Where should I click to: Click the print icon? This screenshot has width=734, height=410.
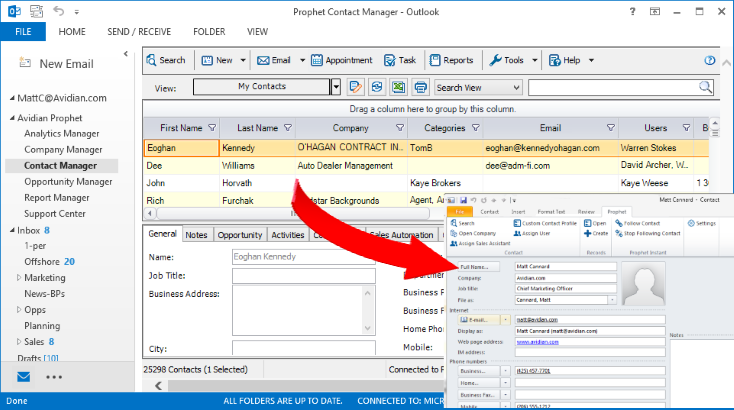coord(420,87)
